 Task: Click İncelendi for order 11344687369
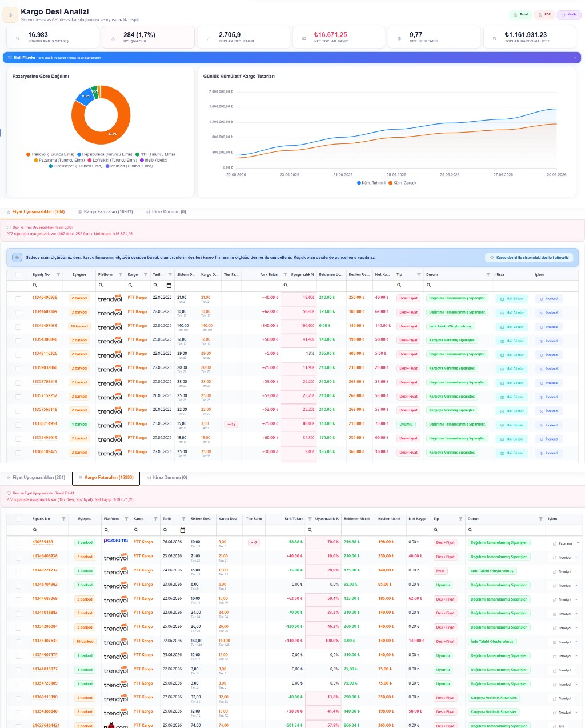[549, 313]
